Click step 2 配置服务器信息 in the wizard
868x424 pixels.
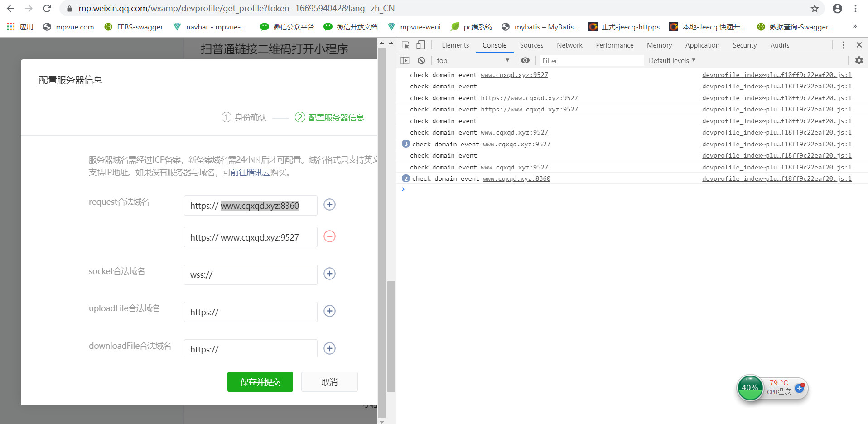pos(329,118)
